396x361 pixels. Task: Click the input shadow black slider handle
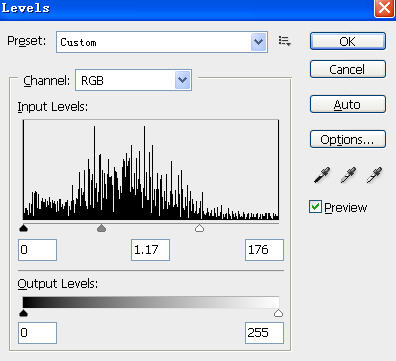pyautogui.click(x=23, y=228)
